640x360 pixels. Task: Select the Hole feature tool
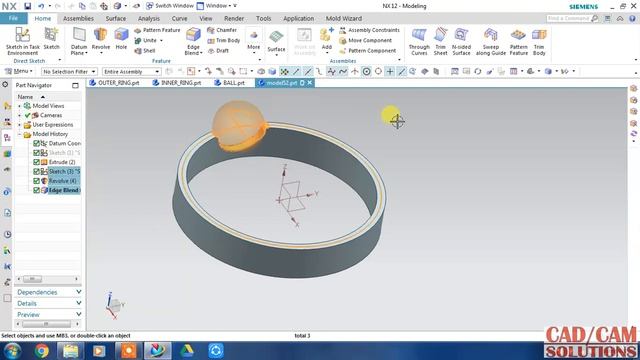coord(121,39)
